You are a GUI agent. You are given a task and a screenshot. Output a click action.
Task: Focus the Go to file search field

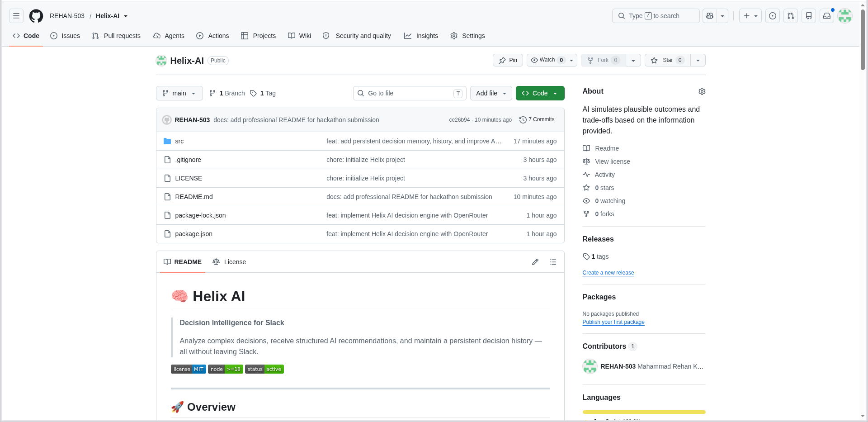(x=410, y=93)
